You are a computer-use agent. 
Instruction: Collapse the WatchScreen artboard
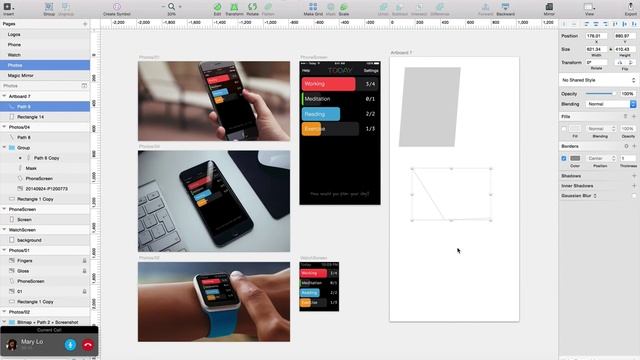4,230
